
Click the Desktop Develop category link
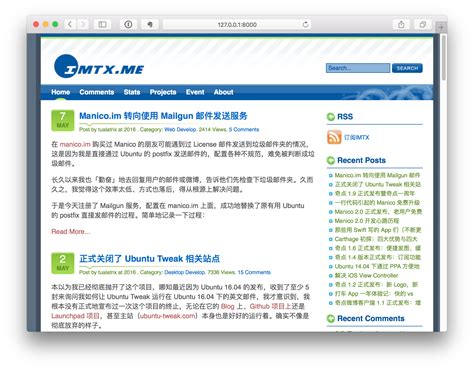(184, 272)
